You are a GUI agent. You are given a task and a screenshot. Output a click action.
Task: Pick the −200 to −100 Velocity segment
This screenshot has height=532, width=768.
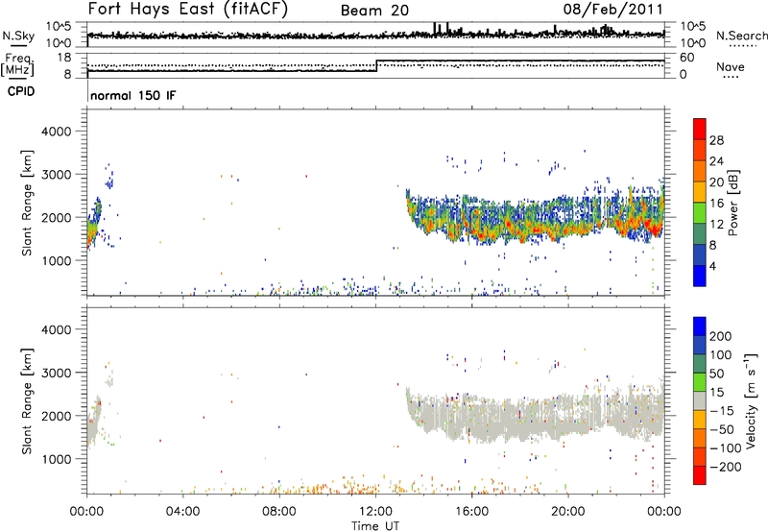point(700,456)
